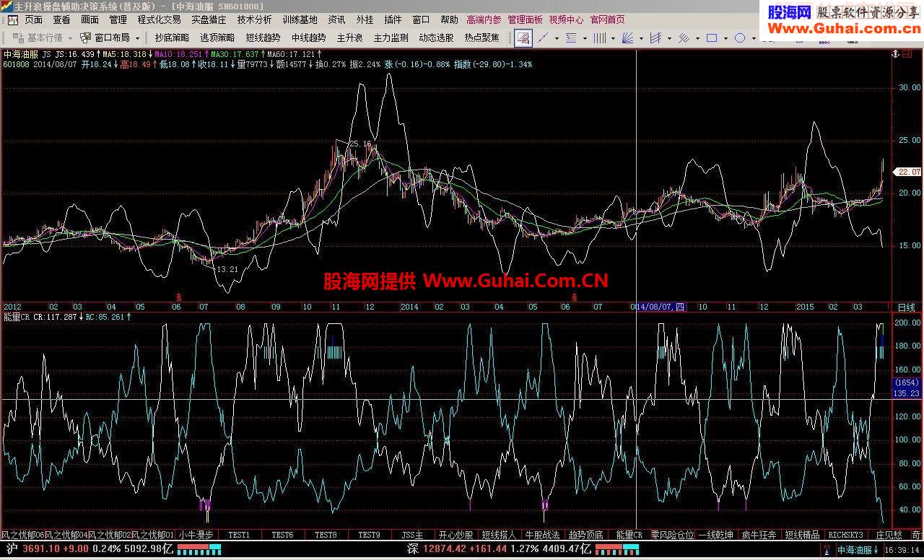Viewport: 924px width, 560px height.
Task: Switch to the 趋势顶底 indicator tab
Action: tap(585, 535)
